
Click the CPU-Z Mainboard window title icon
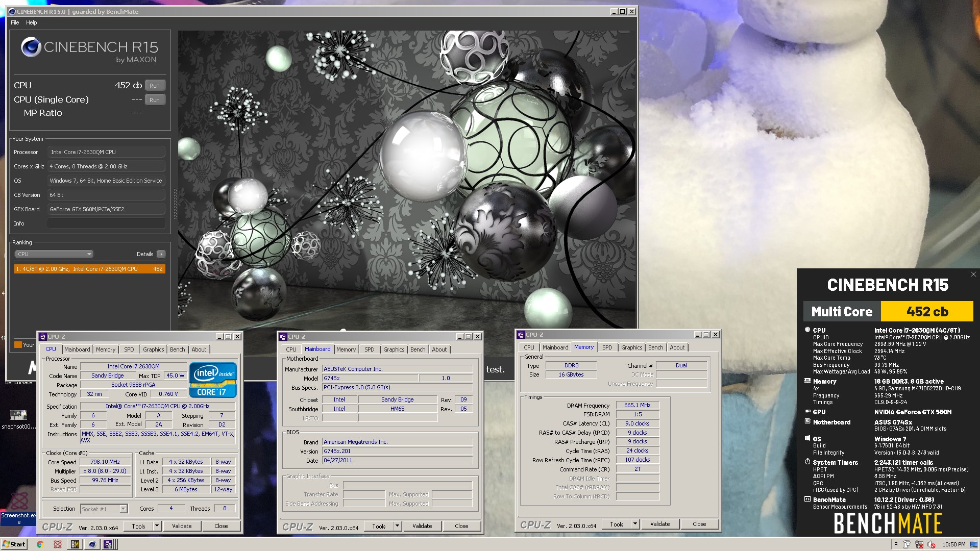[283, 337]
